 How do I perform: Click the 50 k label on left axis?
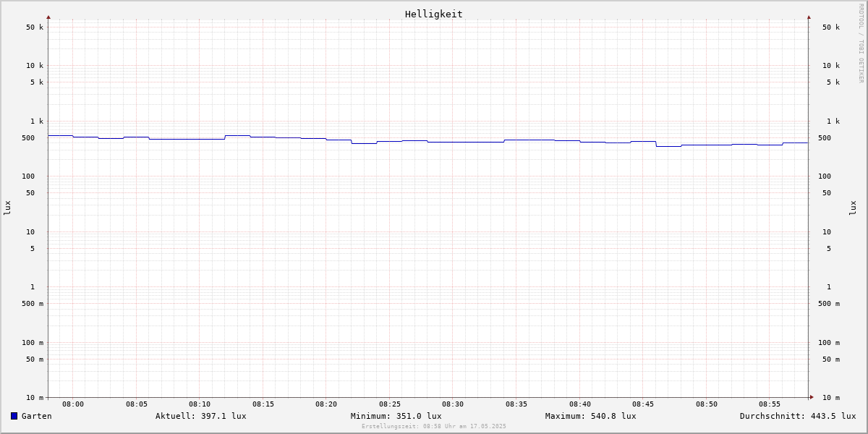35,27
